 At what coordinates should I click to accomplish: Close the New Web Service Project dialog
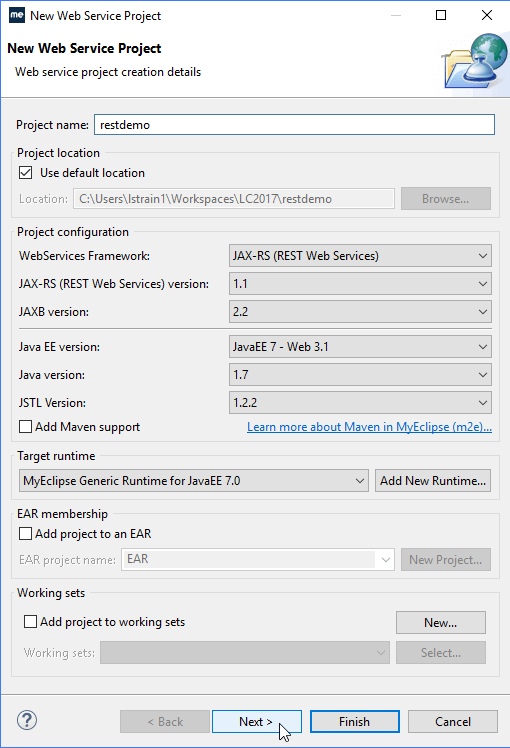487,15
